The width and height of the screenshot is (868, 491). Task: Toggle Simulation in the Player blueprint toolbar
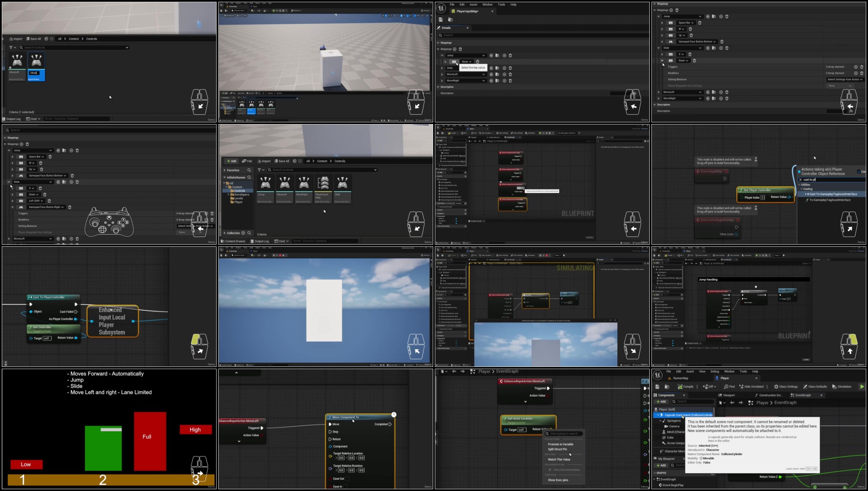tap(842, 387)
